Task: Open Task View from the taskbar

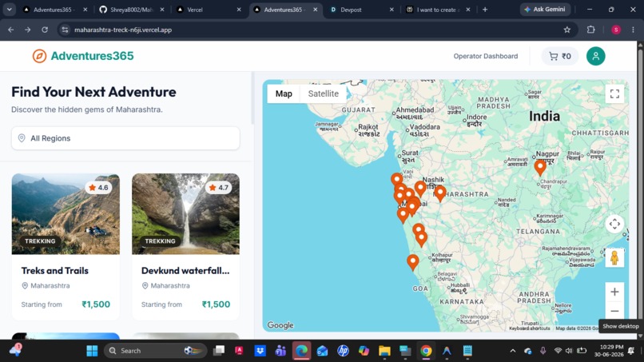Action: pyautogui.click(x=219, y=351)
